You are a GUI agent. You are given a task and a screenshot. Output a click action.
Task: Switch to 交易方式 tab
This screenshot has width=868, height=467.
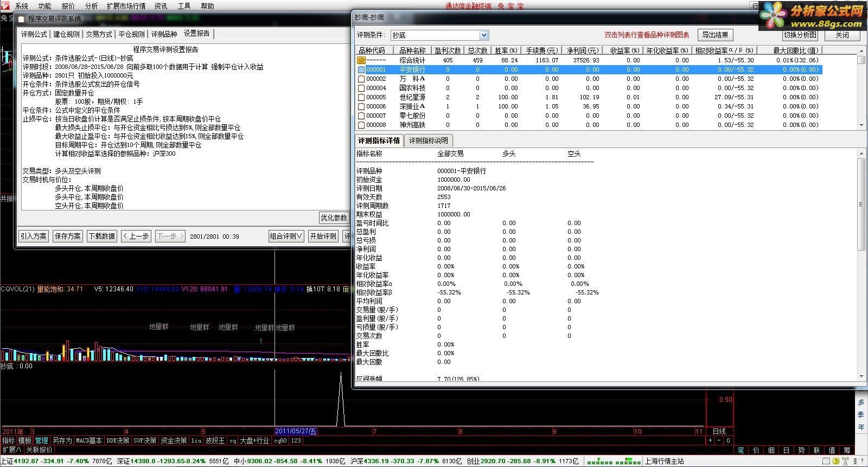tap(99, 34)
